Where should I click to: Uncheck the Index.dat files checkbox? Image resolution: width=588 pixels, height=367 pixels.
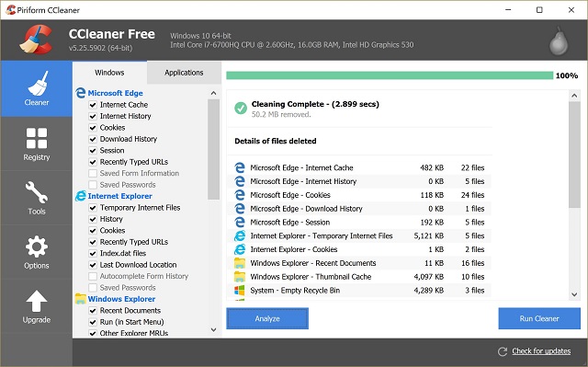(93, 253)
